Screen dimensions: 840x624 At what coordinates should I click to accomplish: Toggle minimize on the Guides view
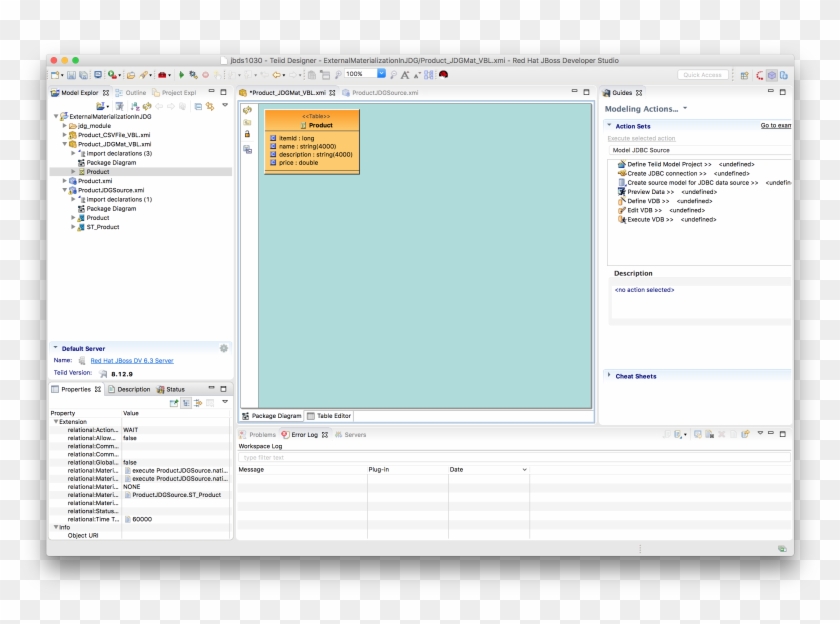pyautogui.click(x=771, y=91)
